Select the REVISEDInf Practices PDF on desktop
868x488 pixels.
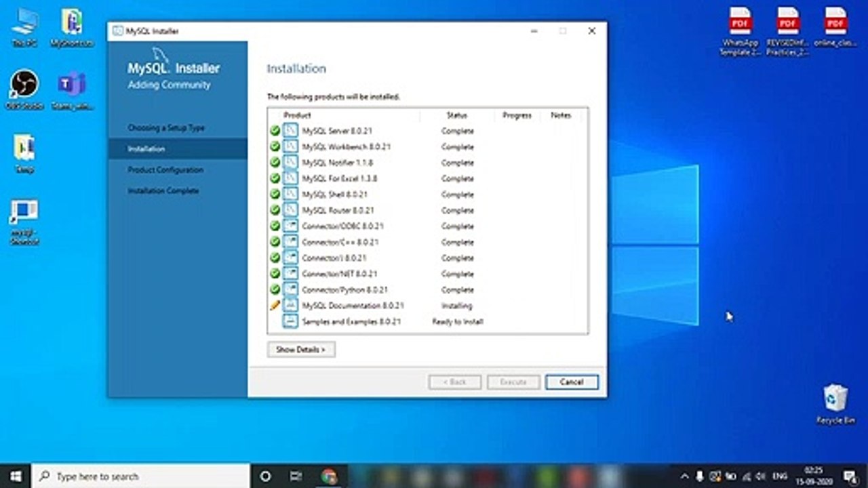[x=788, y=31]
